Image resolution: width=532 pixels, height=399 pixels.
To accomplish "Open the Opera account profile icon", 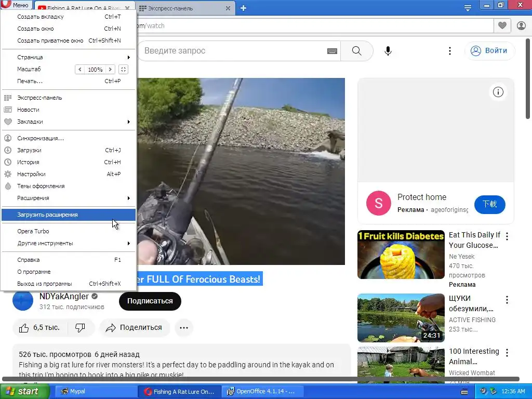I will point(521,25).
